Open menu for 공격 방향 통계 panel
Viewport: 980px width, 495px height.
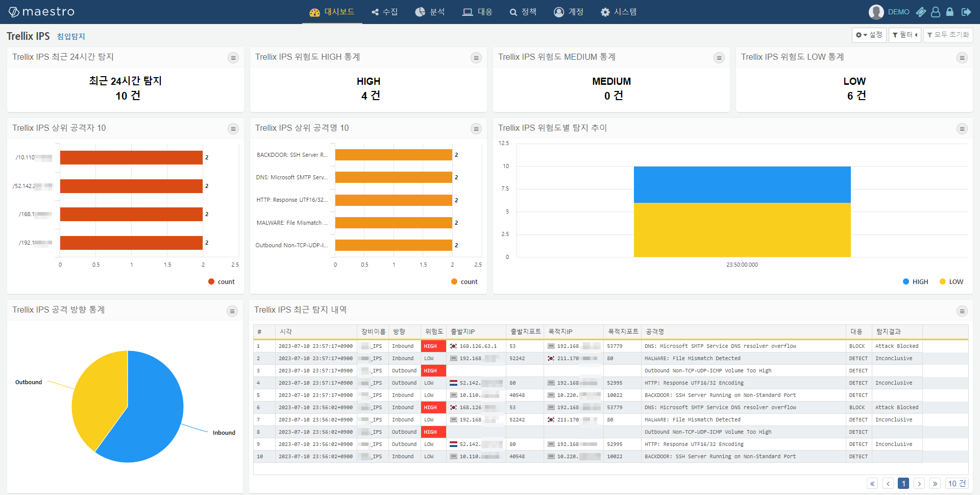pyautogui.click(x=232, y=311)
